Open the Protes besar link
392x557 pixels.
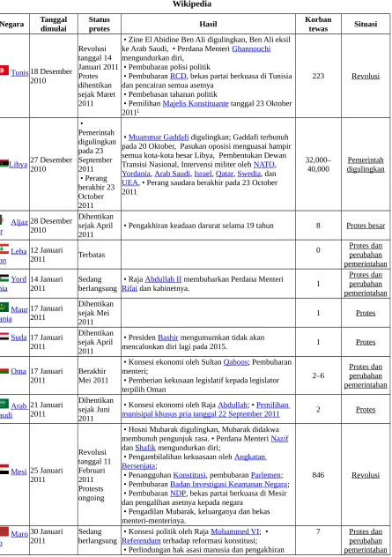tap(366, 226)
